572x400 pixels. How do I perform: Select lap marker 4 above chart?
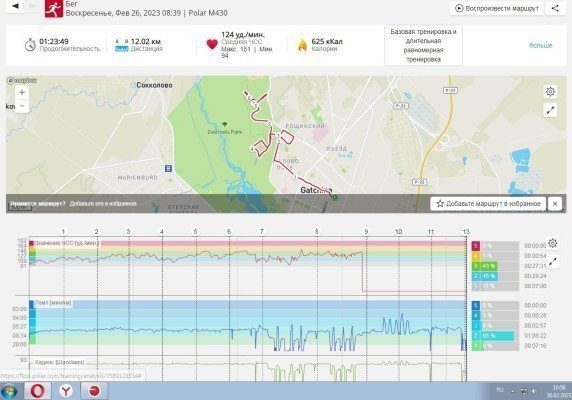point(162,232)
